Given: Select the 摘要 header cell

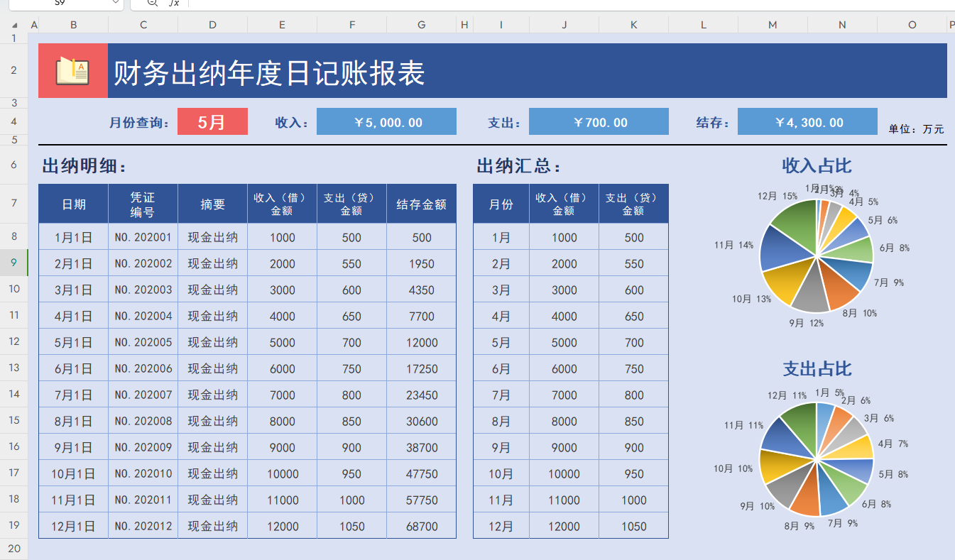Looking at the screenshot, I should 212,204.
